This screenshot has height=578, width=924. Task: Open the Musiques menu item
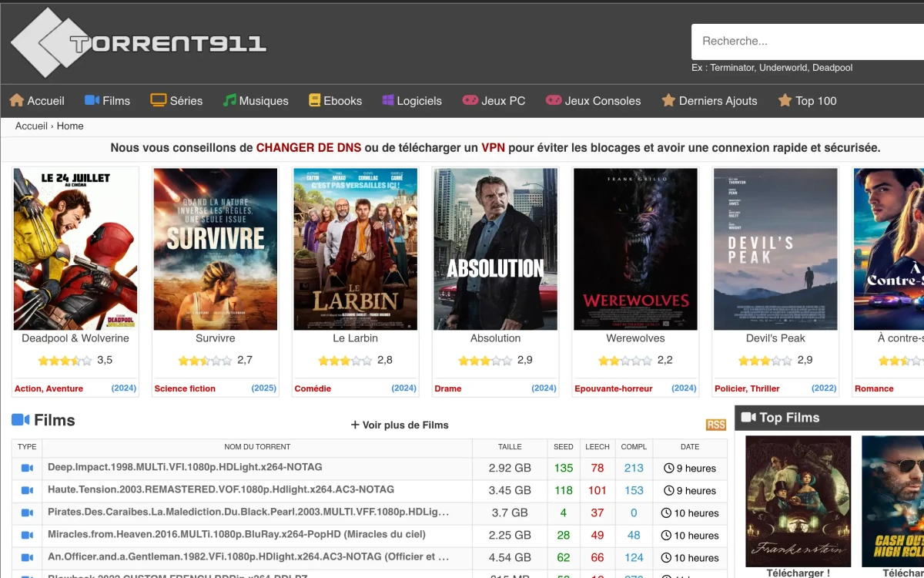pos(256,100)
